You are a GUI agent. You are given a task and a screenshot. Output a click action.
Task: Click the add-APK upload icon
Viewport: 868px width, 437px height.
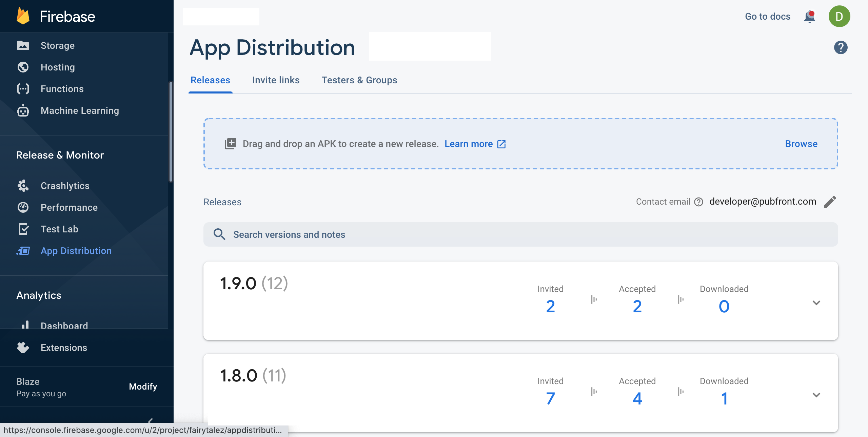[231, 144]
